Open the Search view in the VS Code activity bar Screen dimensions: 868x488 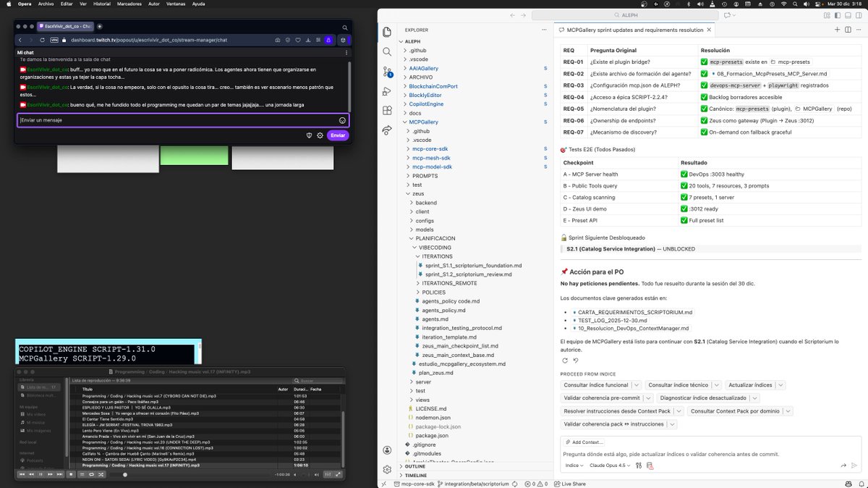387,51
